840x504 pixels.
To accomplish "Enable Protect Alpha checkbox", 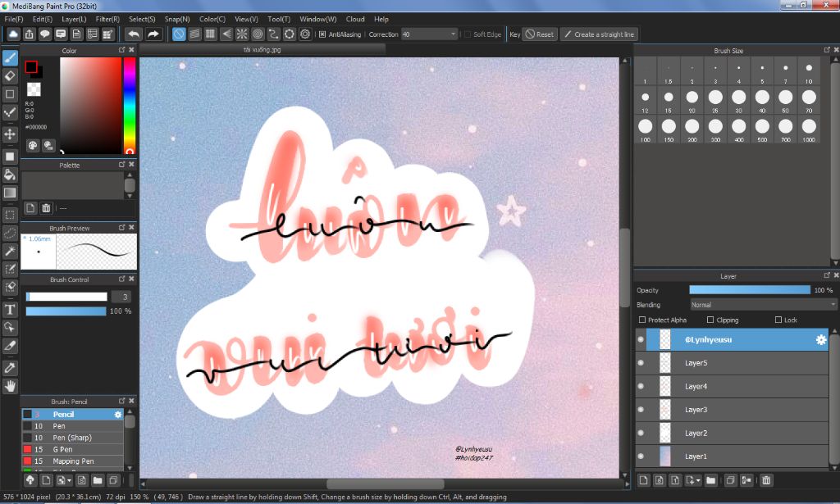I will click(641, 320).
